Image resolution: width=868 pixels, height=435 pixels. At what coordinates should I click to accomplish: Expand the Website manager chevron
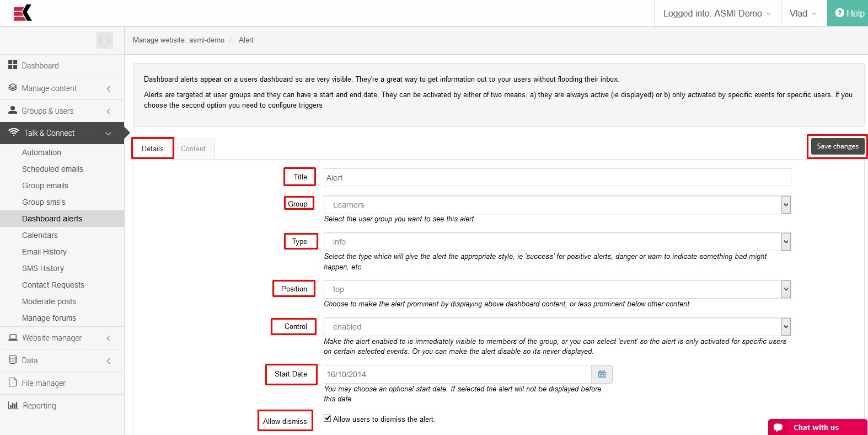[109, 338]
